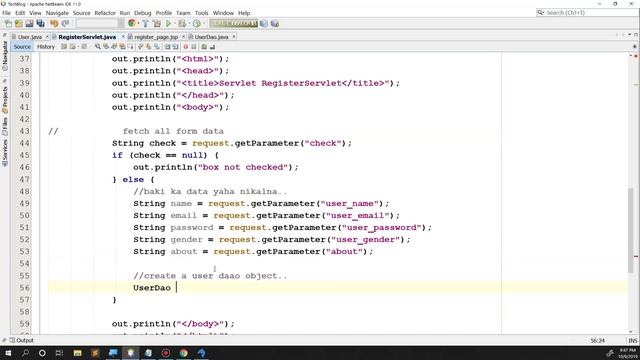Open the Chrome browser selector icon

click(131, 23)
